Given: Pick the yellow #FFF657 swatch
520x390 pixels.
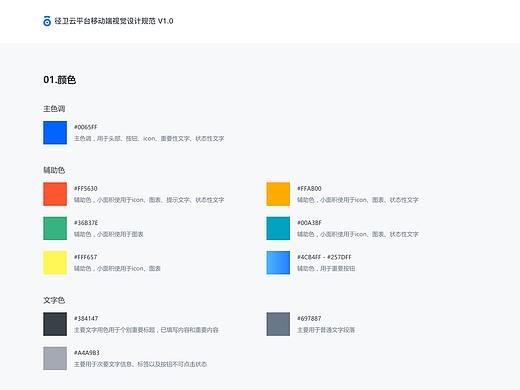Looking at the screenshot, I should [x=55, y=263].
